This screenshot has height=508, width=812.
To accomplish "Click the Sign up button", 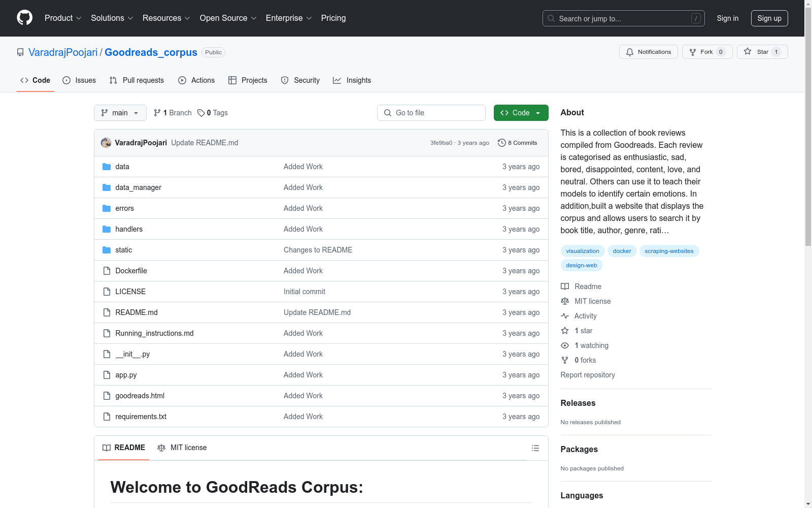I will pos(769,18).
